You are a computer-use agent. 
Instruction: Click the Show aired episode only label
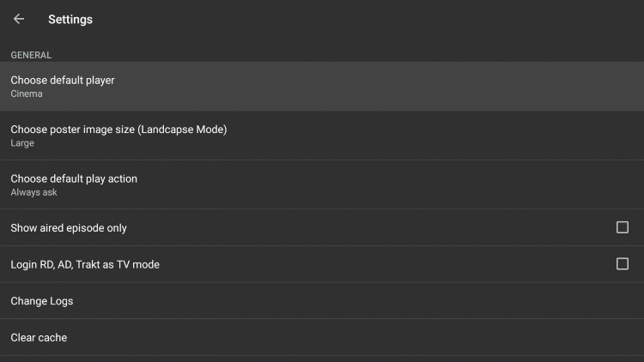(x=69, y=228)
